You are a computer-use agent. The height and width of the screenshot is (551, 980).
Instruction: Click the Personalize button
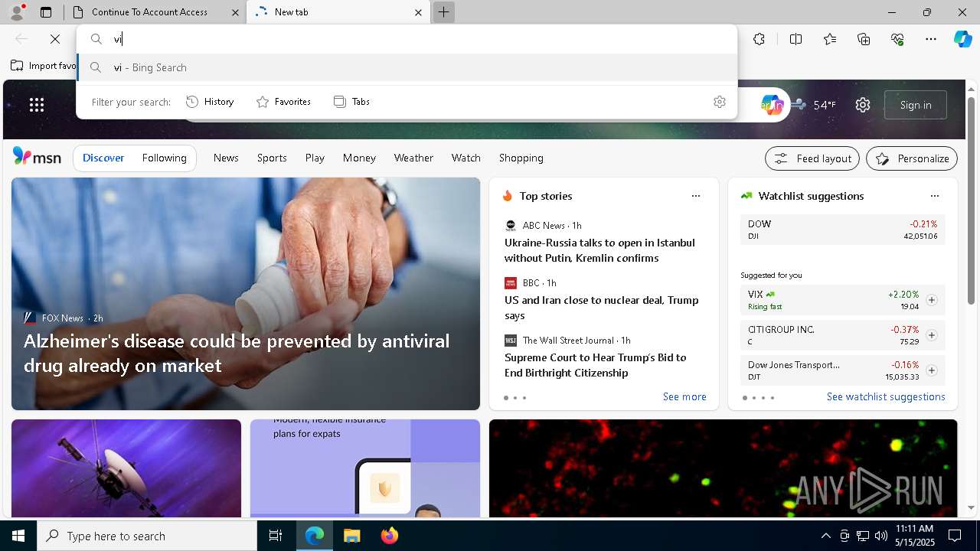[912, 158]
